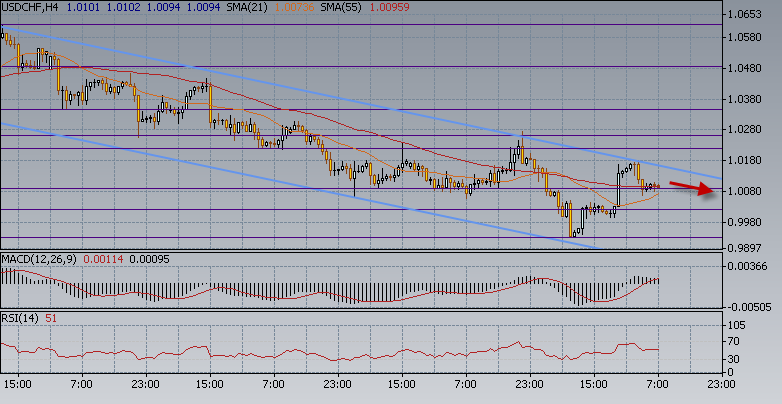Click the SMA(55) indicator label

(x=341, y=7)
